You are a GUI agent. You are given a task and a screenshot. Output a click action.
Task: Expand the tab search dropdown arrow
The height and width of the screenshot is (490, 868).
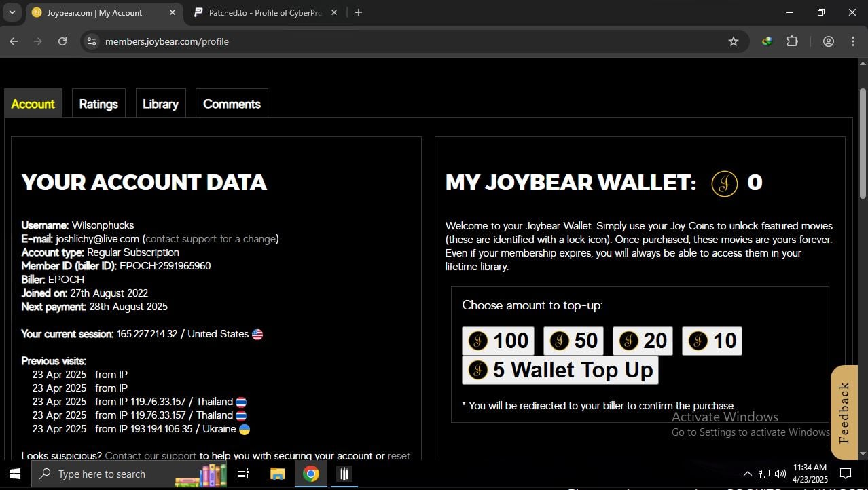pyautogui.click(x=12, y=12)
